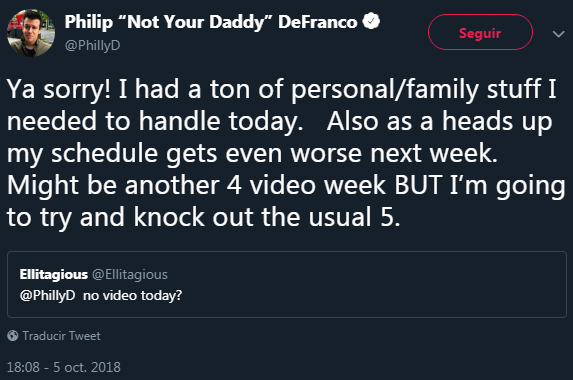Follow the account with the Seguir button
573x380 pixels.
click(480, 32)
